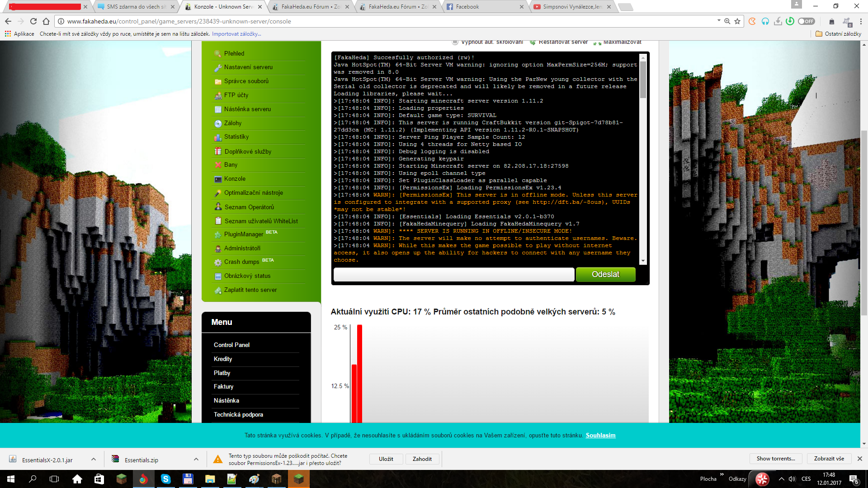Click Zahodit to discard the download
The height and width of the screenshot is (488, 868).
(x=422, y=459)
